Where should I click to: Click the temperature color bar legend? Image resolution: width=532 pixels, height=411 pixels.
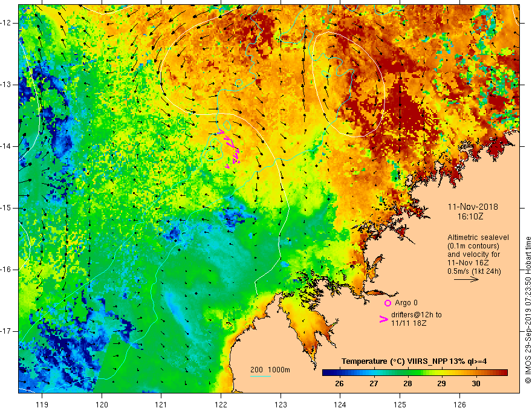click(x=415, y=373)
